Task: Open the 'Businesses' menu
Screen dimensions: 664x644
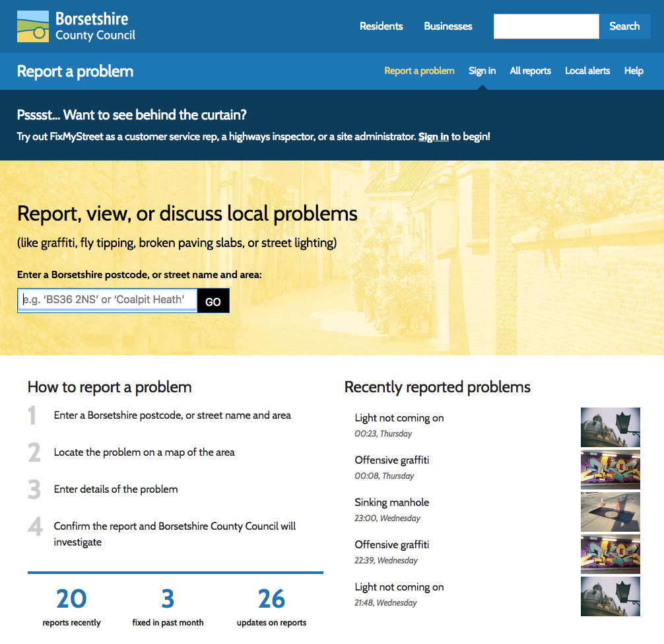Action: pyautogui.click(x=448, y=26)
